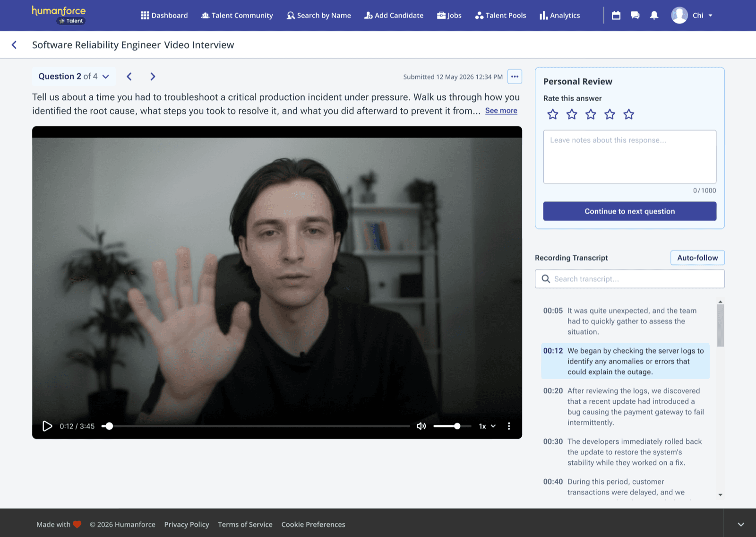Open the Analytics section
The height and width of the screenshot is (537, 756).
559,15
